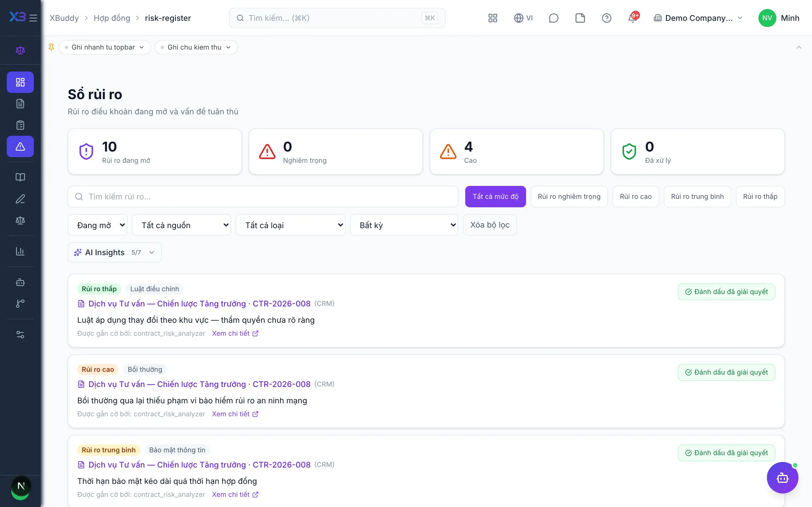
Task: Open the chat bubble icon in topbar
Action: [x=553, y=18]
